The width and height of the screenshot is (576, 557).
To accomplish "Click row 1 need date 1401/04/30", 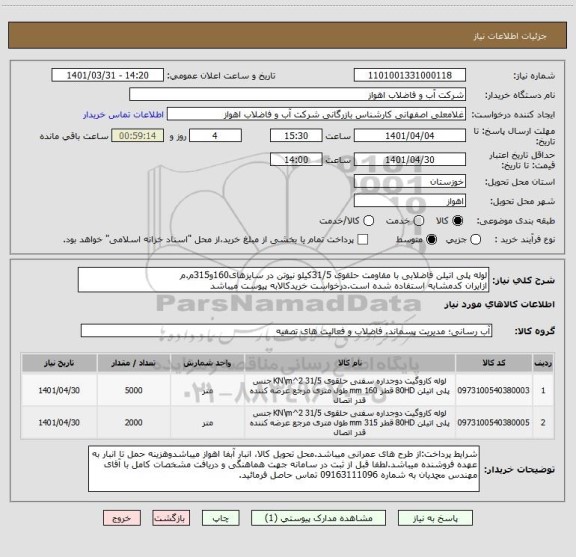I will (59, 390).
